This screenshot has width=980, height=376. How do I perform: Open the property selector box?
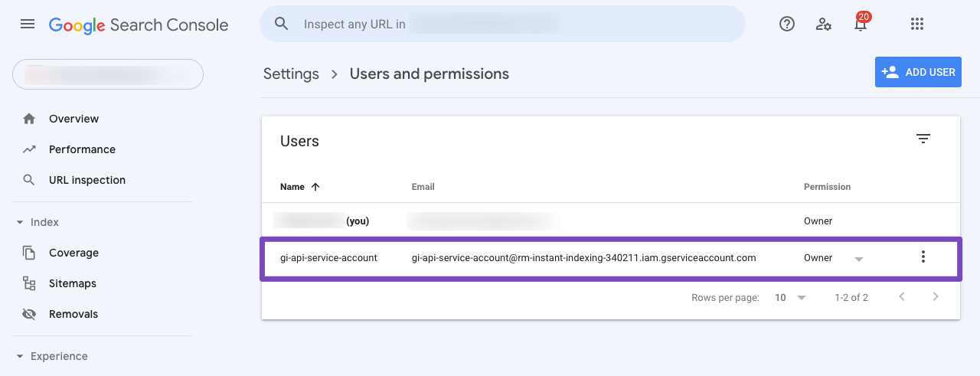click(x=108, y=74)
